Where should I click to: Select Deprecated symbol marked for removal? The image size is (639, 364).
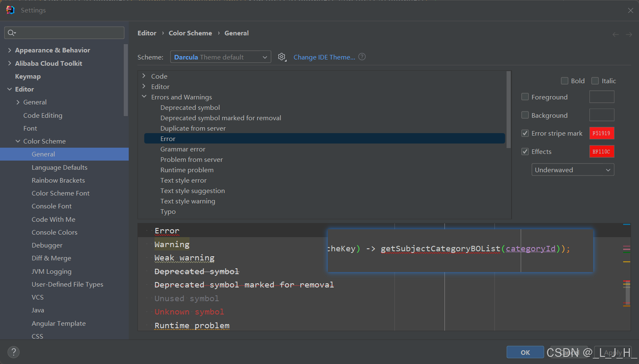(x=221, y=118)
